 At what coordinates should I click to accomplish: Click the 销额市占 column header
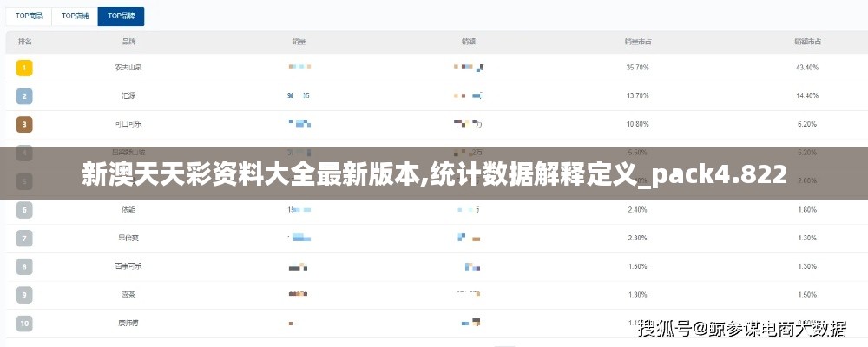point(807,42)
